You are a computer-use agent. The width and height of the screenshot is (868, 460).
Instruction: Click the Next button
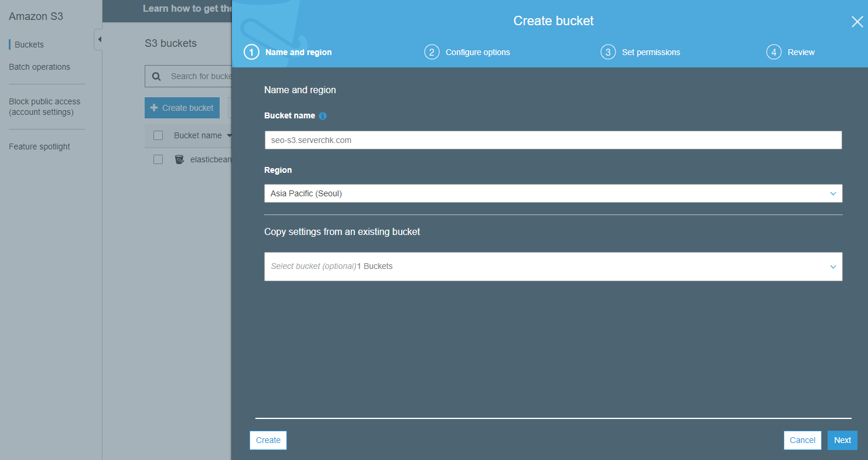[842, 440]
